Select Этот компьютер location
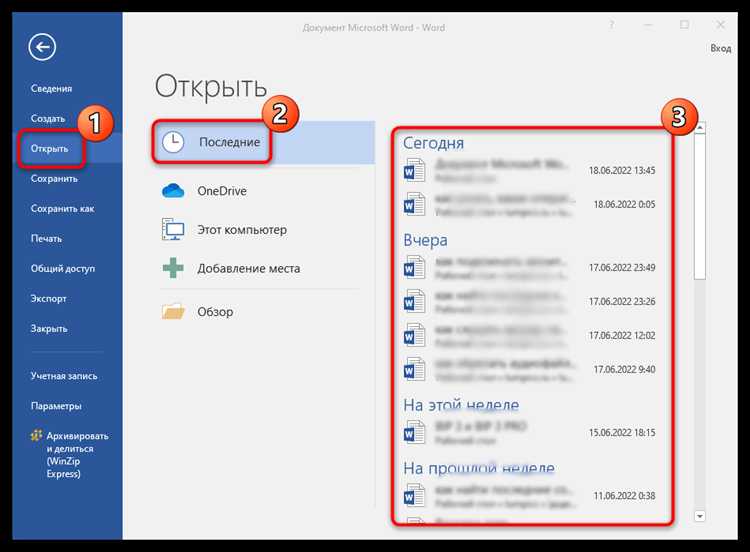 point(242,230)
